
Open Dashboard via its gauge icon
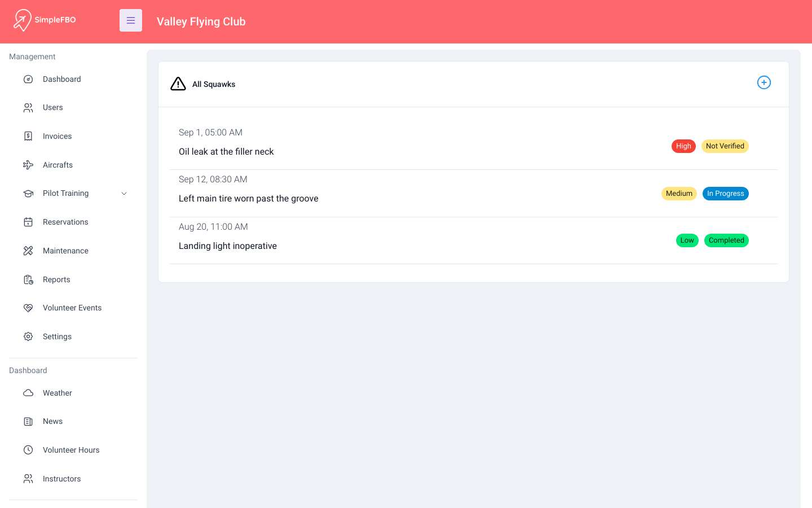(x=28, y=79)
